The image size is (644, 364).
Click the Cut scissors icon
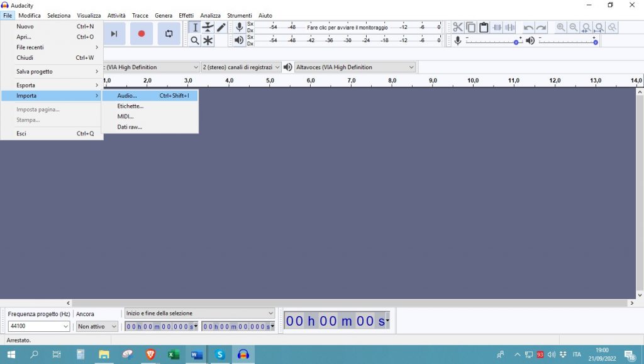coord(457,27)
